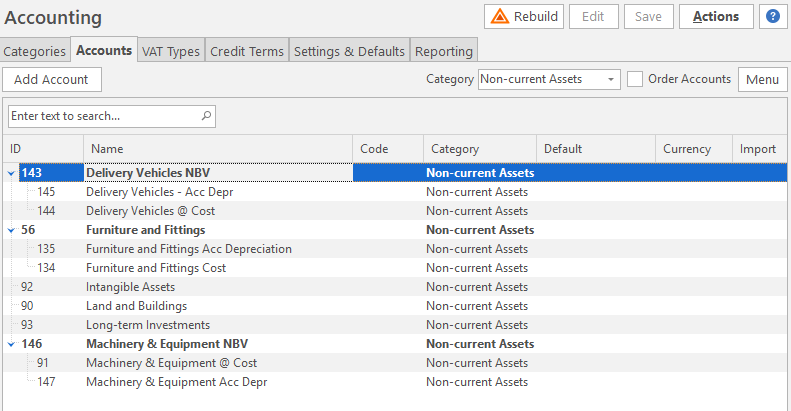Select the Delivery Vehicles @ Cost row

tap(396, 211)
